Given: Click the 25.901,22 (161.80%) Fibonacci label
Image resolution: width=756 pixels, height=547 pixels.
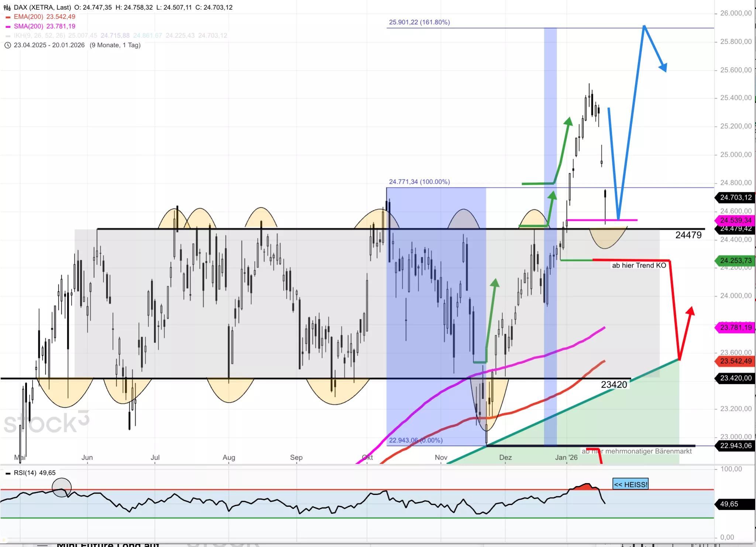Looking at the screenshot, I should click(x=419, y=22).
